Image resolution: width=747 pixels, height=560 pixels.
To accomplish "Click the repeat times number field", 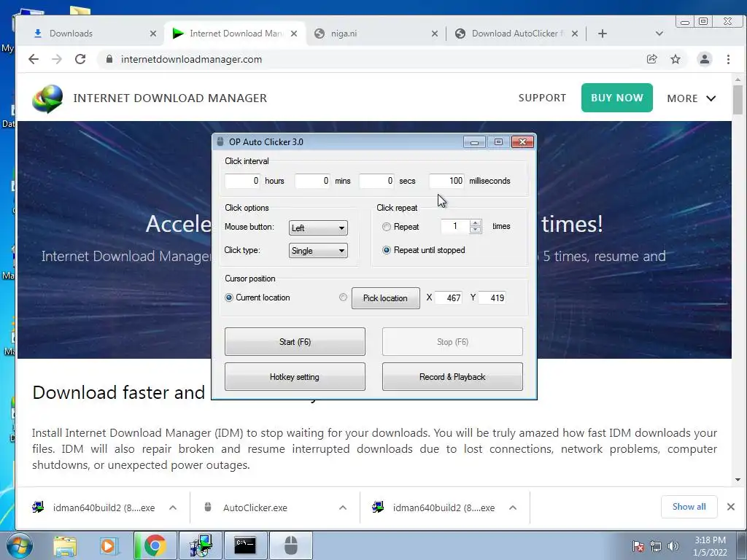I will pyautogui.click(x=455, y=226).
